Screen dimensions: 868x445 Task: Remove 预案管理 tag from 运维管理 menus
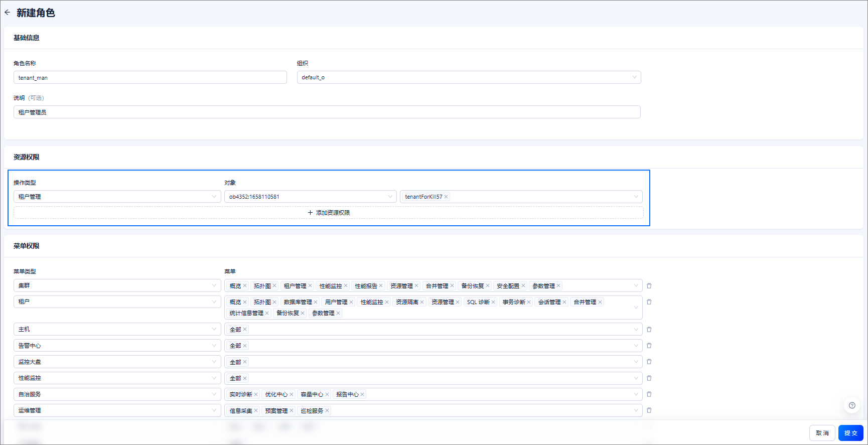point(292,410)
